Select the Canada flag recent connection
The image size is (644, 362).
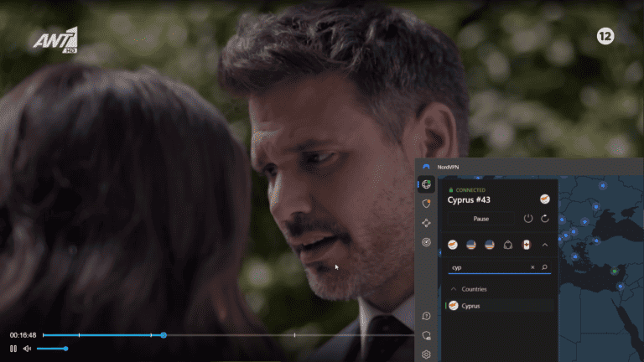(x=527, y=245)
